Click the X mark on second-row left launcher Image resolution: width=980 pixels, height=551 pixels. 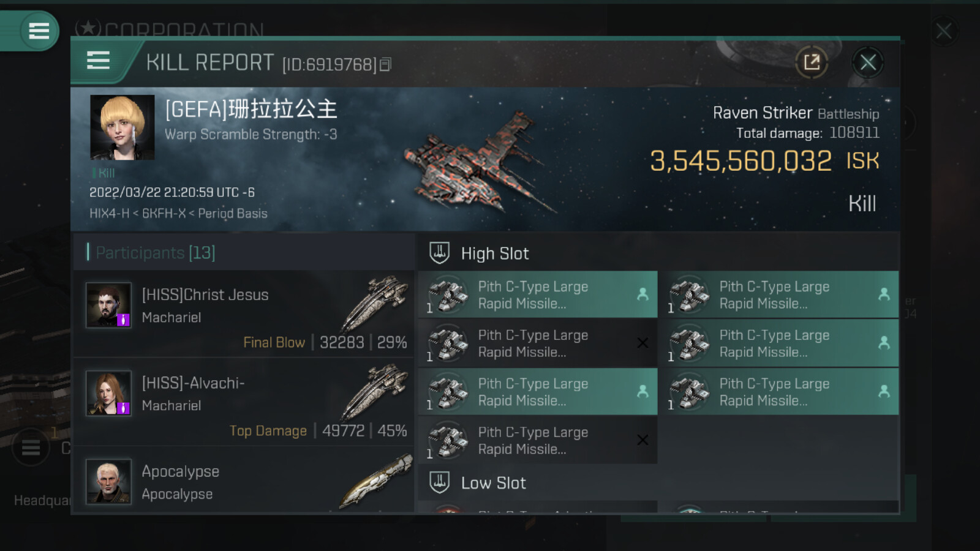(643, 343)
